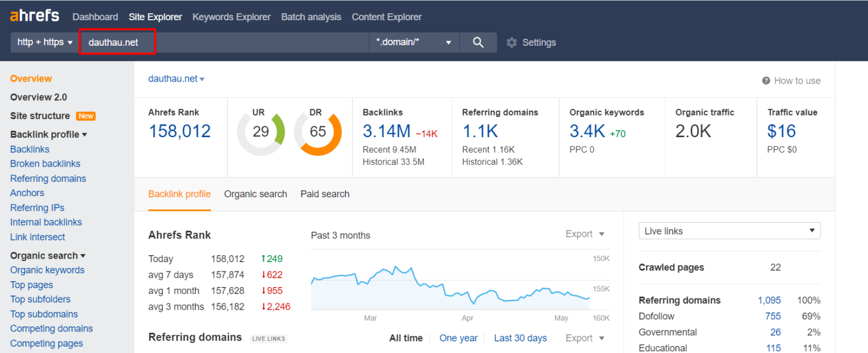
Task: Open Overview in sidebar
Action: click(31, 79)
